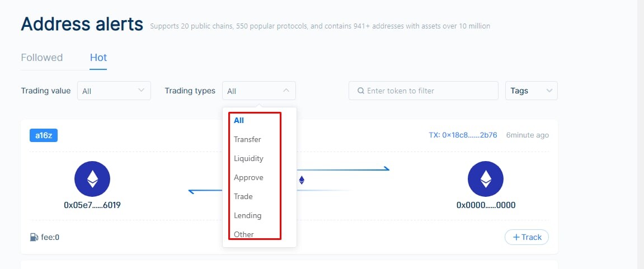The image size is (644, 269).
Task: Click the token filter search field
Action: point(423,91)
